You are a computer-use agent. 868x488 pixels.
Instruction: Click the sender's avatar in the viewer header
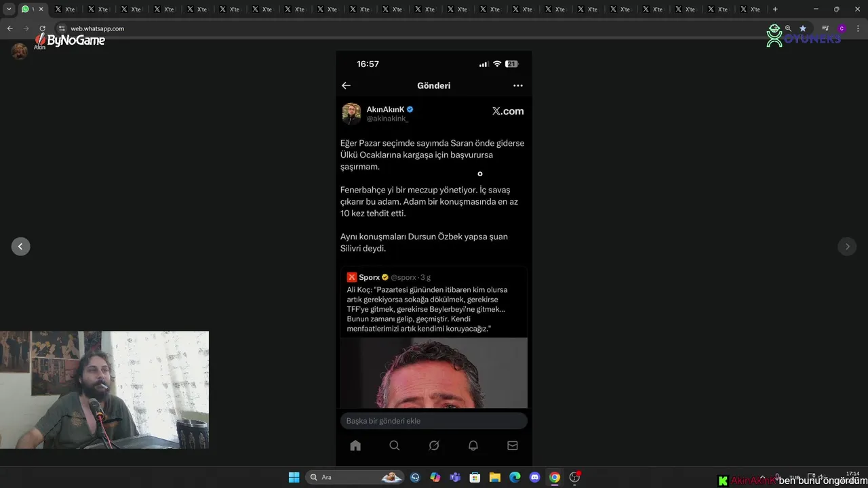20,51
